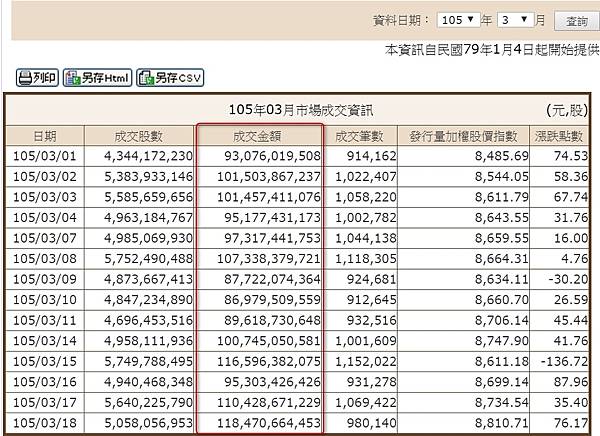600x436 pixels.
Task: Click the 發行量加權股價指數 column header
Action: [463, 136]
